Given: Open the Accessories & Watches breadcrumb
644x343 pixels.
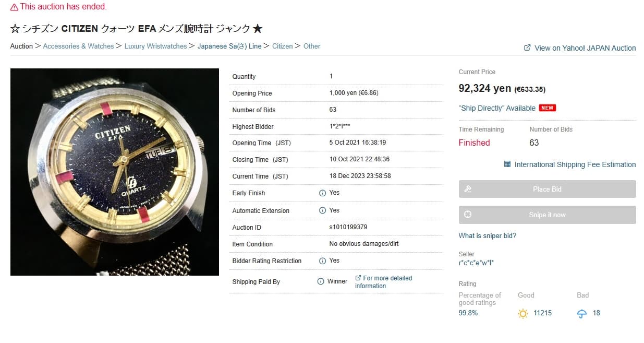Looking at the screenshot, I should click(78, 46).
